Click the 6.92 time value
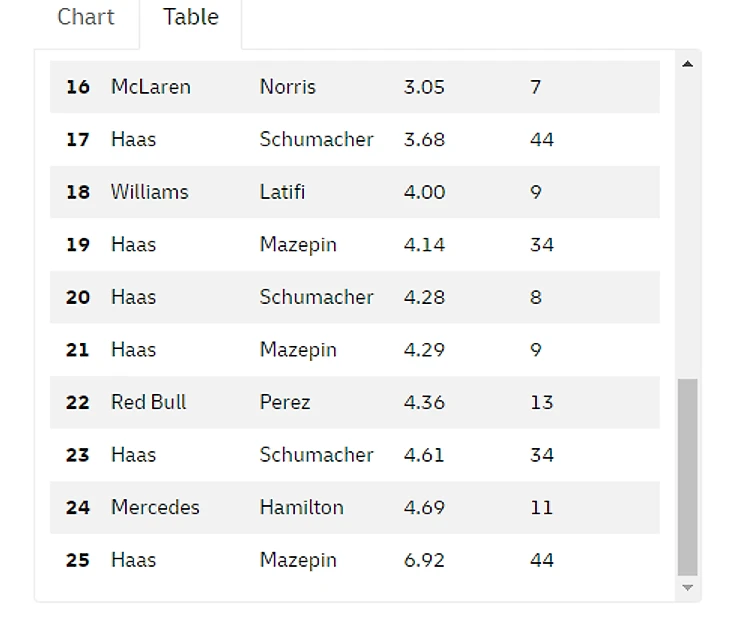Image resolution: width=730 pixels, height=622 pixels. click(424, 560)
